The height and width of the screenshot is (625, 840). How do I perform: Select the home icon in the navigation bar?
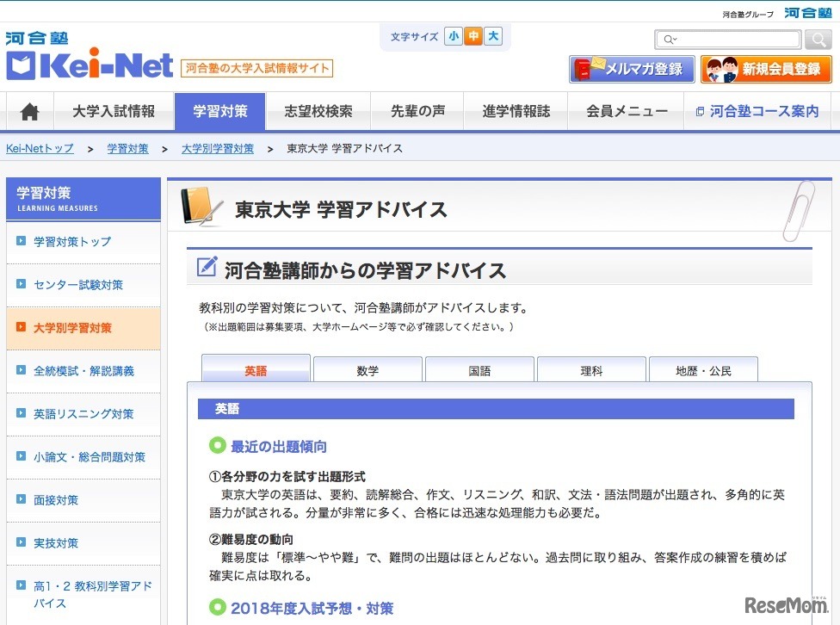pyautogui.click(x=29, y=111)
